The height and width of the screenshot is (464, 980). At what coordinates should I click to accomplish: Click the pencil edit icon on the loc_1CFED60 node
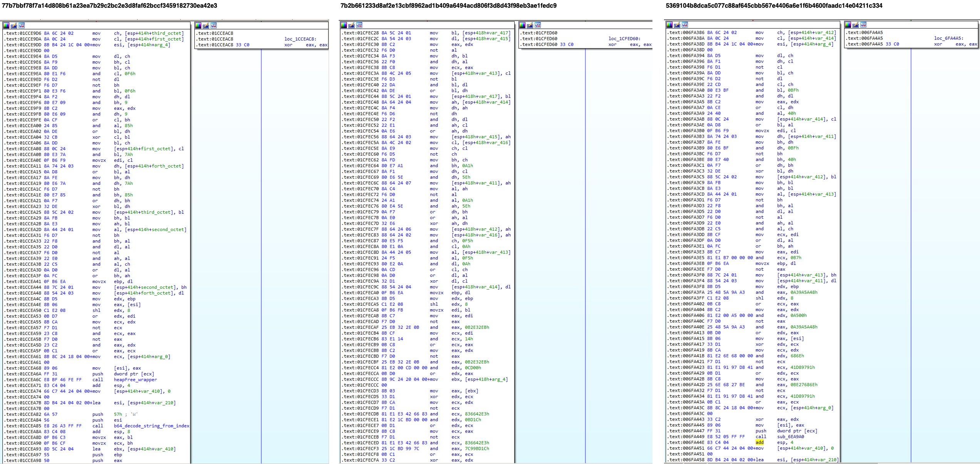tap(530, 25)
